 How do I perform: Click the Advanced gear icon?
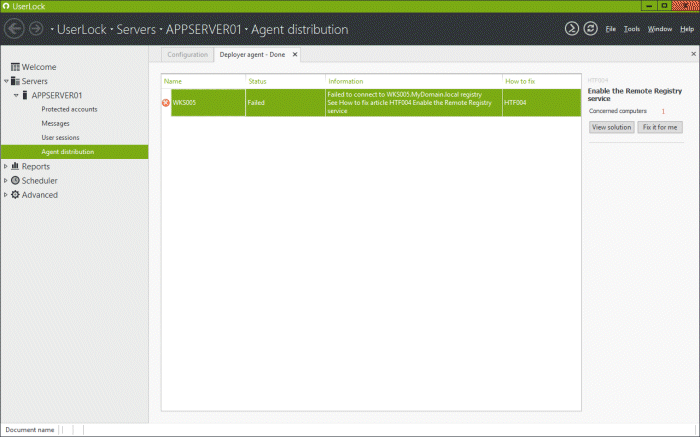click(x=15, y=195)
